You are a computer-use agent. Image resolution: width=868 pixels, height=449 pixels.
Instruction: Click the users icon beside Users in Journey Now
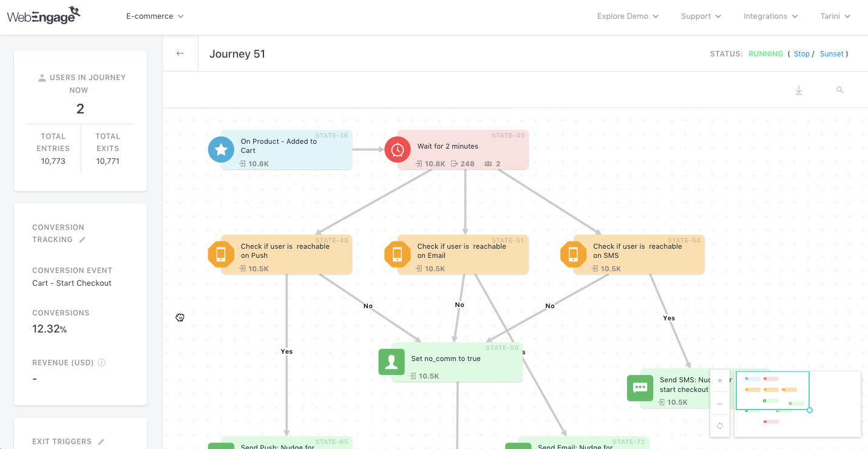(x=42, y=78)
